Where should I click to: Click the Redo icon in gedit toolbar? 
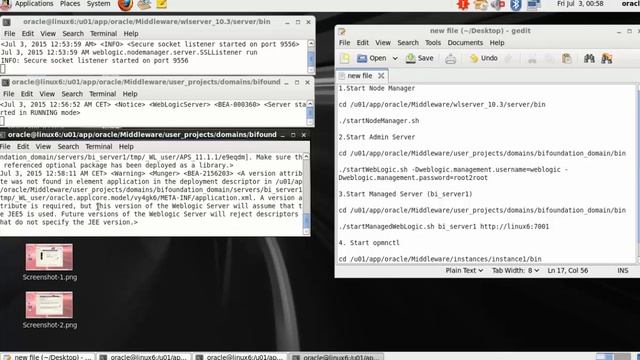(x=508, y=58)
